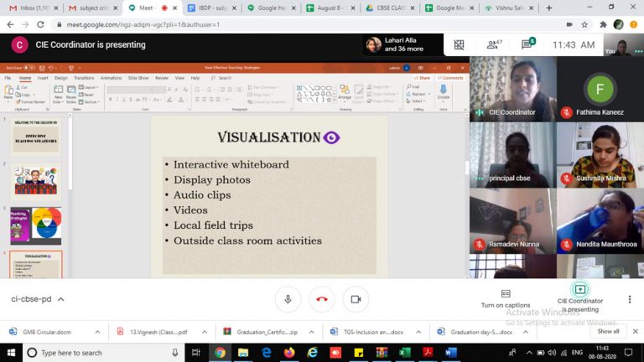Bookmark this page with star icon

(x=584, y=25)
